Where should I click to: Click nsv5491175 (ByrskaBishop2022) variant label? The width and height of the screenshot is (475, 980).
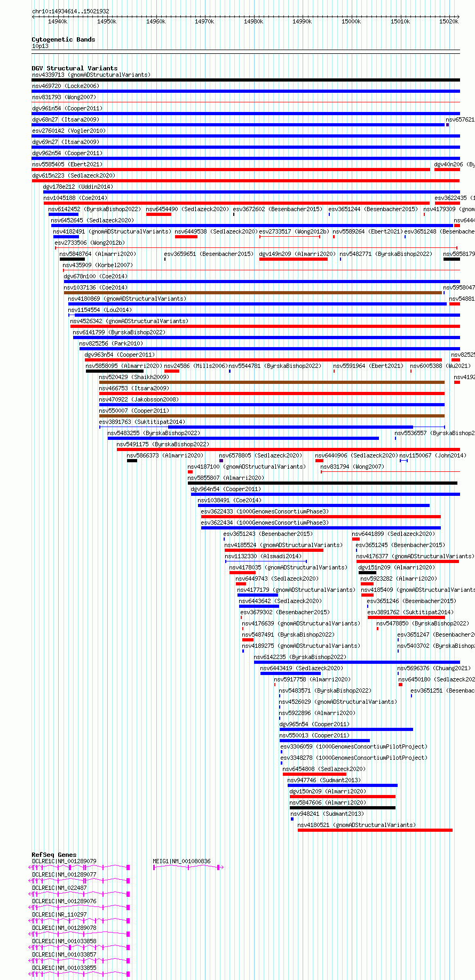coord(163,444)
